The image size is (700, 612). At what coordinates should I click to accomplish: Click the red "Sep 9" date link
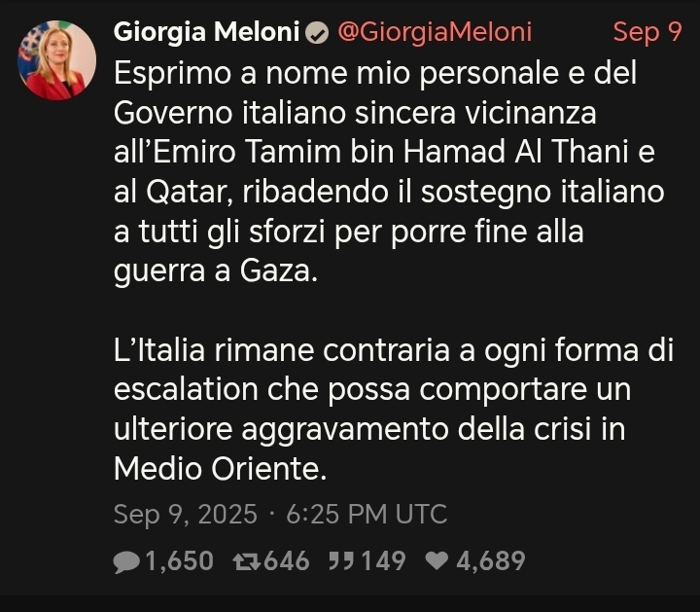pyautogui.click(x=647, y=32)
